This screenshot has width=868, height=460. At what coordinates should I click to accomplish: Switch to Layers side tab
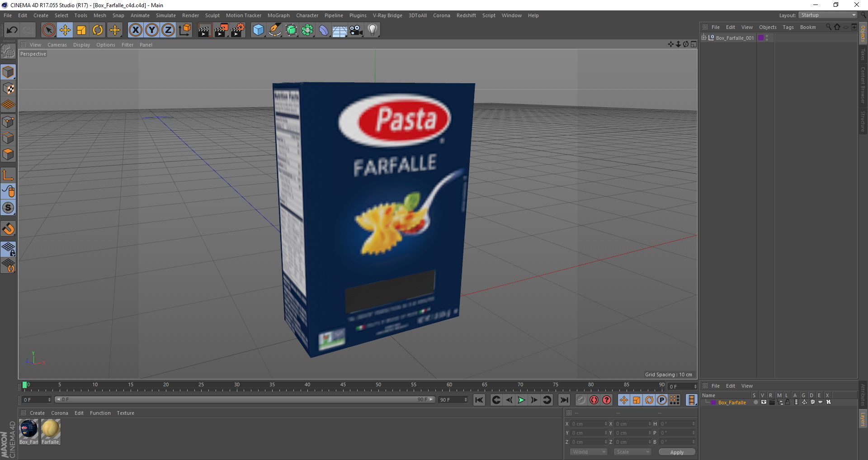click(x=863, y=419)
